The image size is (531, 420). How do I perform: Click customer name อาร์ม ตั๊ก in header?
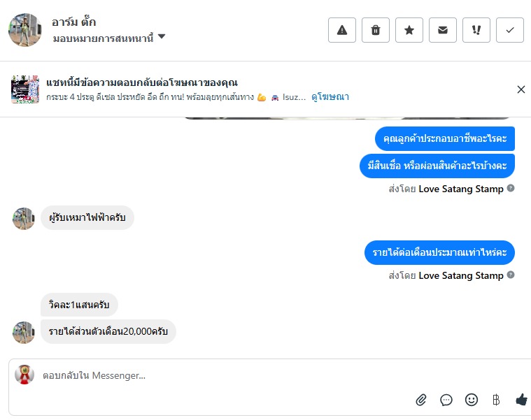(74, 22)
